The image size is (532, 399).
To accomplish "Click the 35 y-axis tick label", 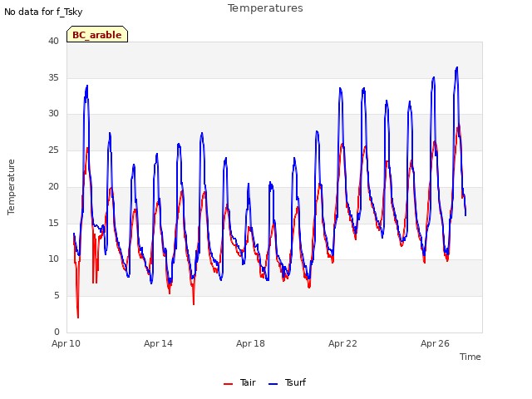I will [53, 77].
